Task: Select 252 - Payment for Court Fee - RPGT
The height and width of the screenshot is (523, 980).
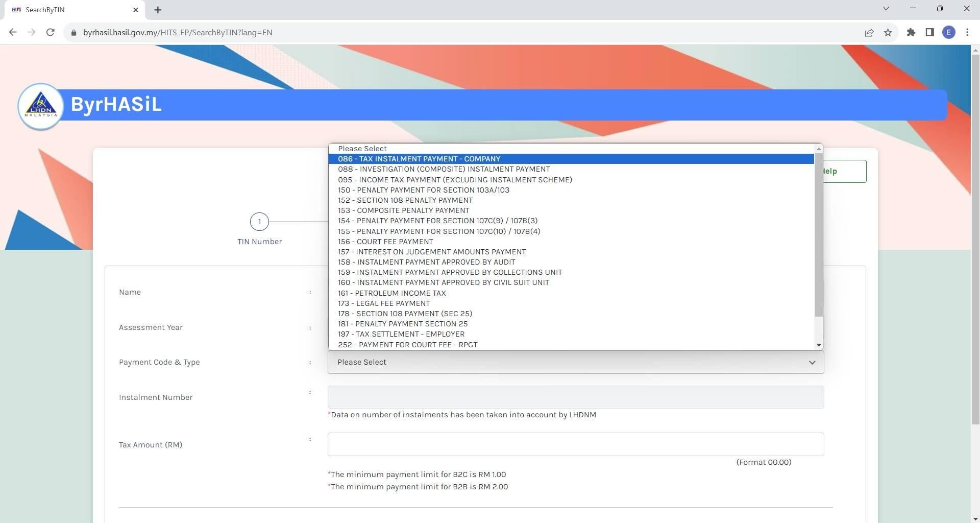Action: 571,345
